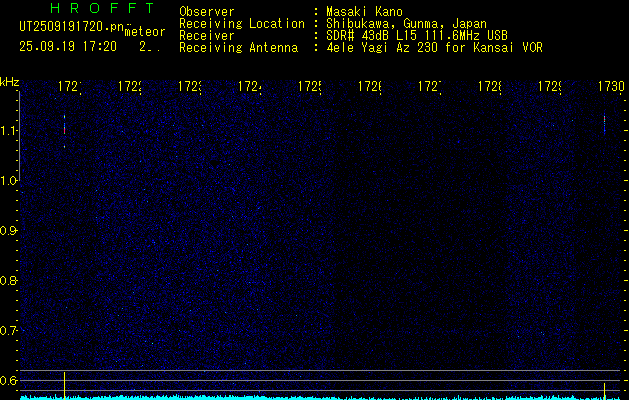Click the kHz axis unit label
This screenshot has height=400, width=629.
pyautogui.click(x=10, y=82)
